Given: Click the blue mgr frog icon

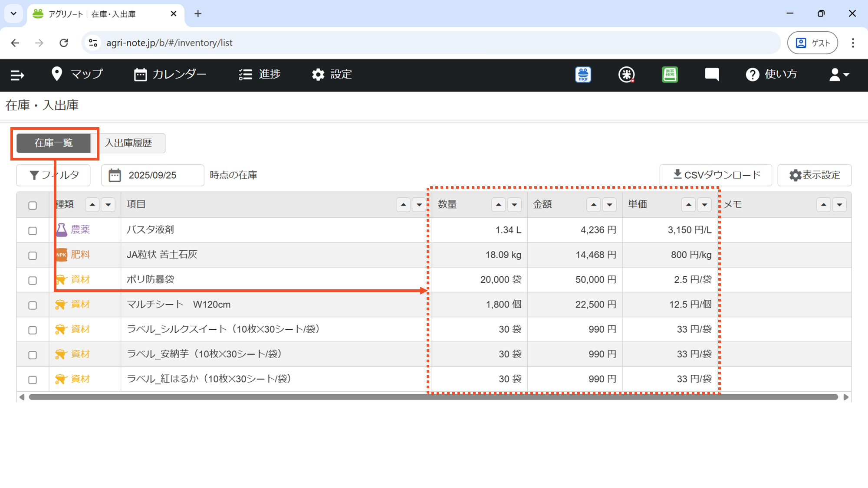Looking at the screenshot, I should (x=583, y=75).
